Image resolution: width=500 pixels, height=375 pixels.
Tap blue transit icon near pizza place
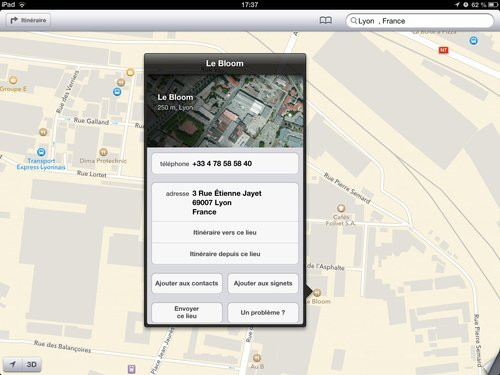pyautogui.click(x=474, y=41)
